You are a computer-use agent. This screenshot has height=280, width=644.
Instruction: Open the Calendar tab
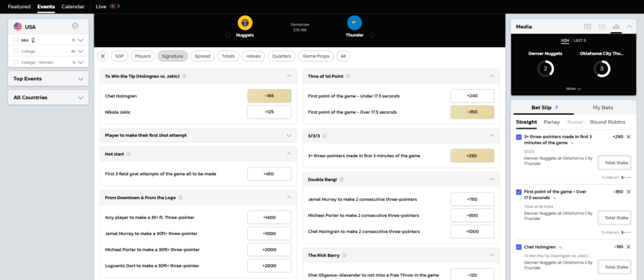pos(73,6)
